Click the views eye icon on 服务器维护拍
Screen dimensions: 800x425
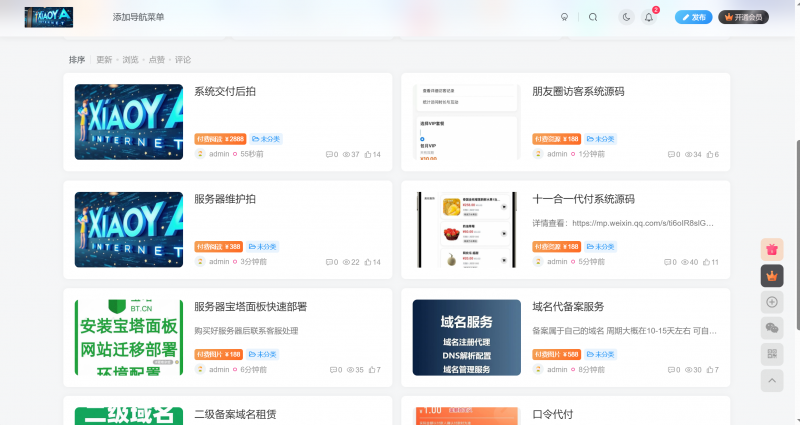coord(346,262)
